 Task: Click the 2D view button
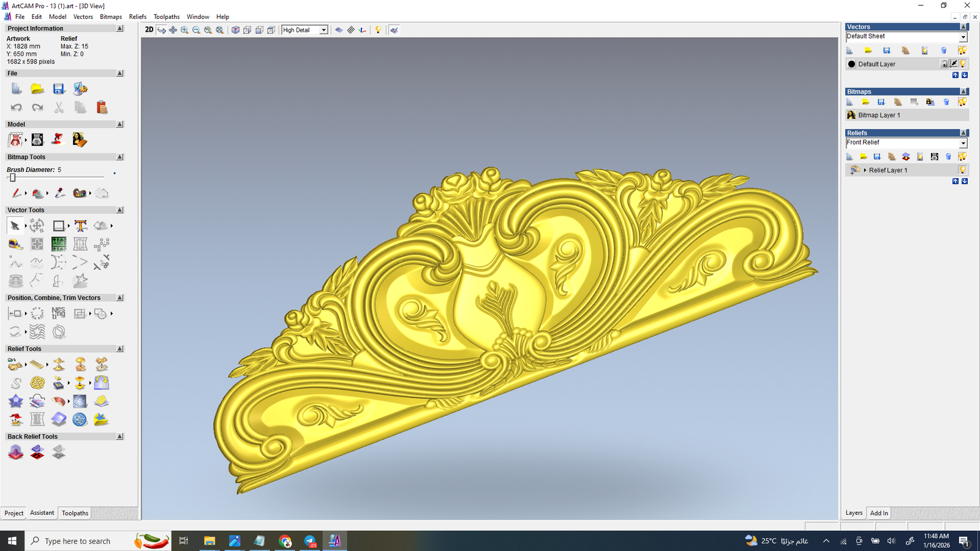[x=149, y=30]
